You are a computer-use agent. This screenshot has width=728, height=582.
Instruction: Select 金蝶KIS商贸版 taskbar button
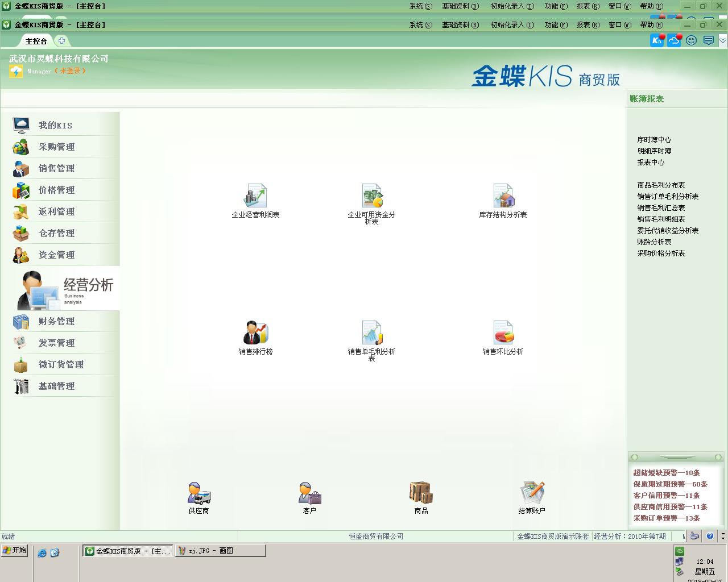pos(128,551)
